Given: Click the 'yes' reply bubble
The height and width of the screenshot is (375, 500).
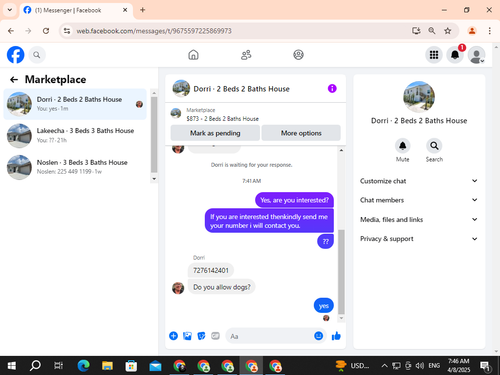Looking at the screenshot, I should point(323,306).
